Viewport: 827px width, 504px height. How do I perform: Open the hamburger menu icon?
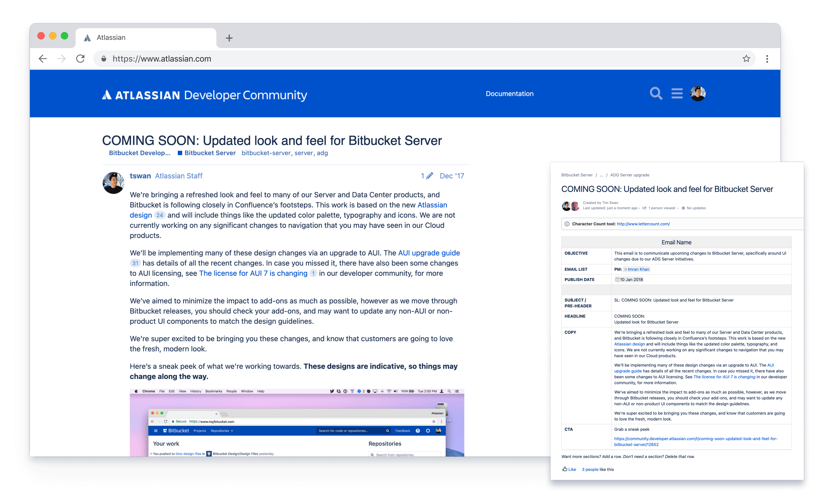[677, 93]
